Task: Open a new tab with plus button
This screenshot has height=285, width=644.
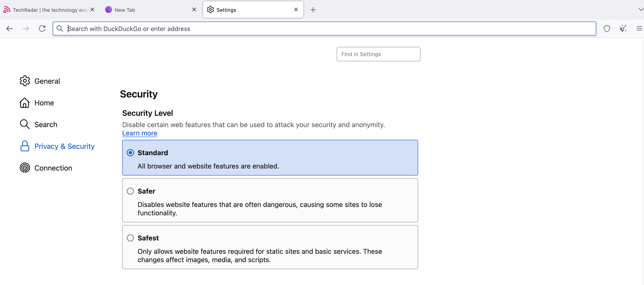Action: 313,10
